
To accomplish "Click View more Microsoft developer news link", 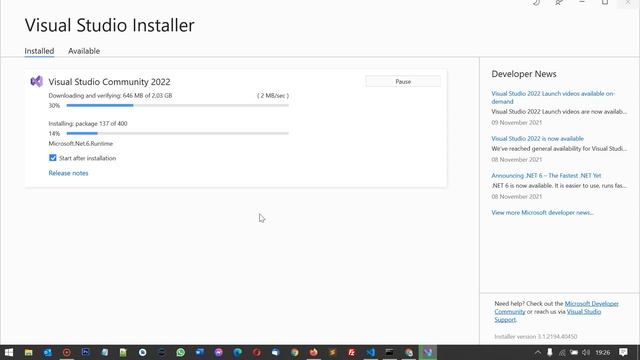I will [542, 213].
